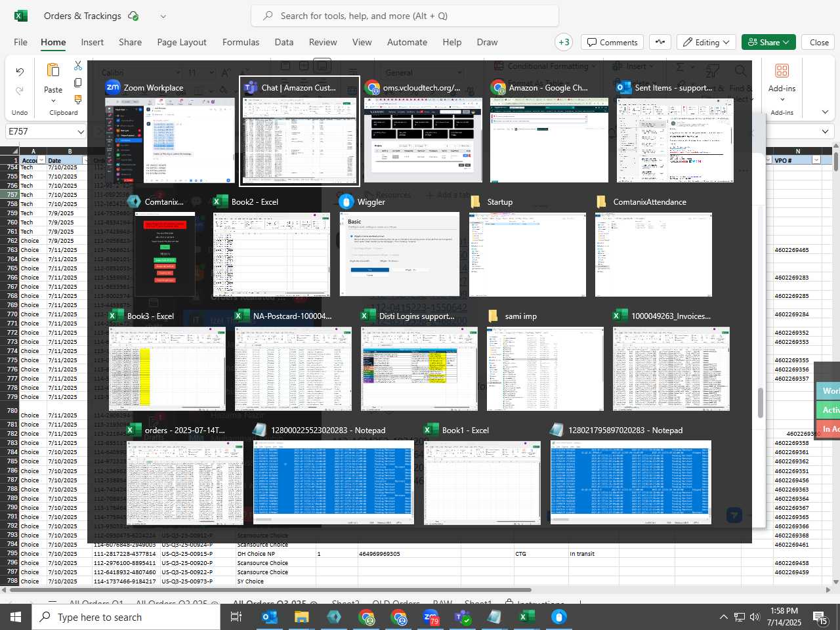
Task: Click the Redo icon in the ribbon
Action: point(20,91)
